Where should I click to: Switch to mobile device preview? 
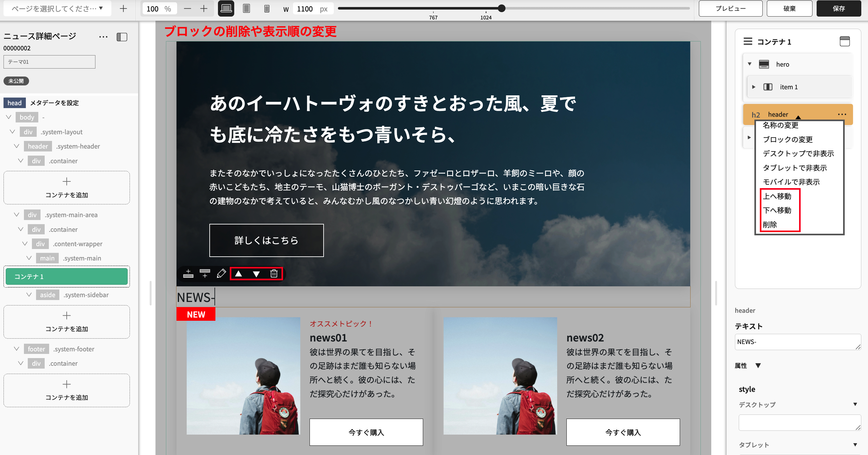pyautogui.click(x=266, y=9)
